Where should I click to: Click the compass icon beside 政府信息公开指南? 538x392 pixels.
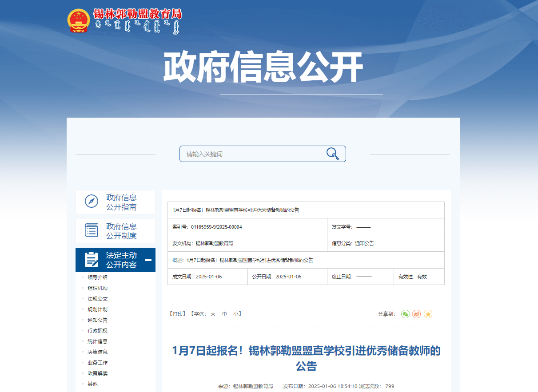point(92,201)
